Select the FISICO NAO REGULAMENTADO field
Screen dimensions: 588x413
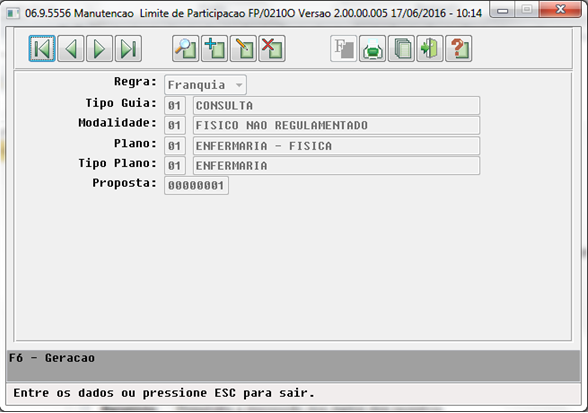pos(336,125)
